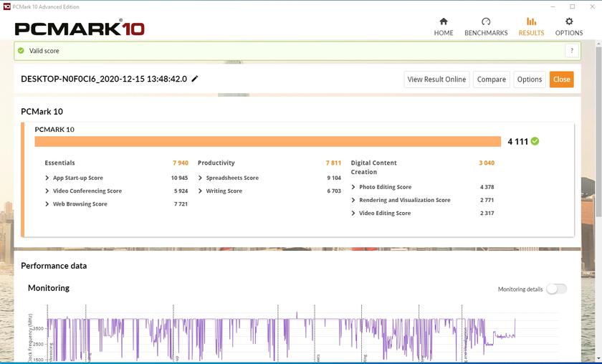Expand the Spreadsheets Score row
This screenshot has height=364, width=602.
(201, 178)
